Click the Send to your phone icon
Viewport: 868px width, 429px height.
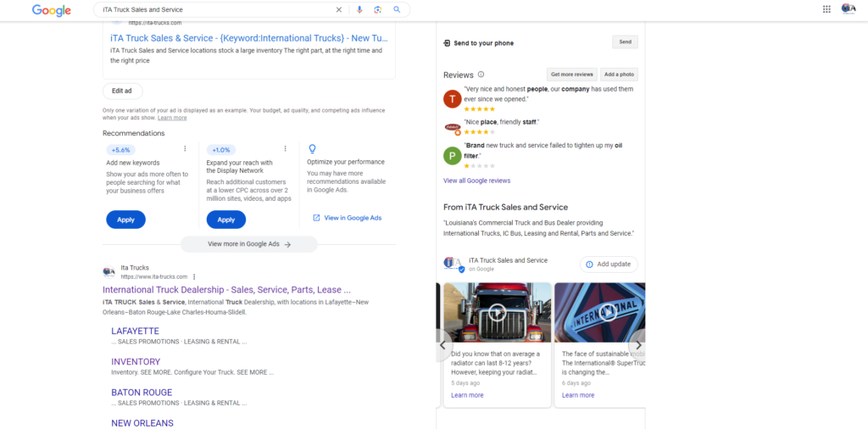447,42
